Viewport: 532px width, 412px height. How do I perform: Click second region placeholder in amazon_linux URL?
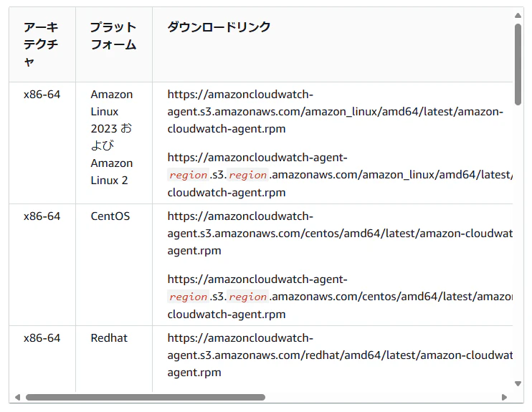pyautogui.click(x=247, y=175)
